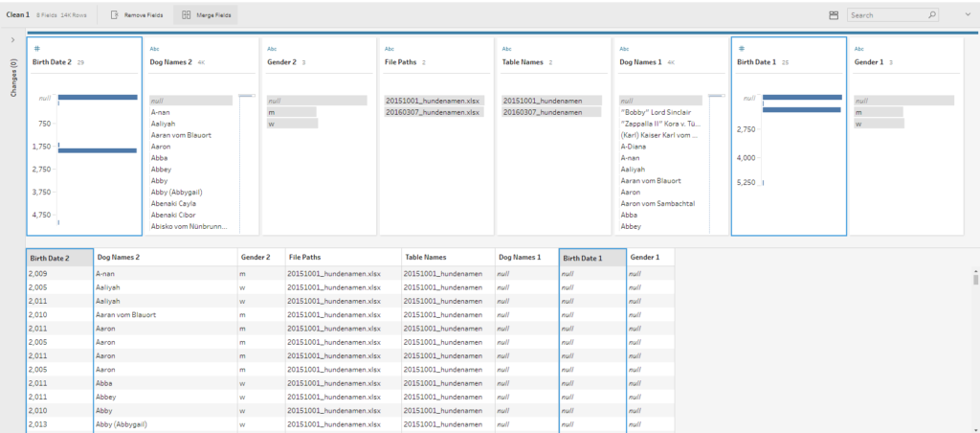
Task: Select the Birth Date 1 profile card title
Action: click(x=757, y=62)
